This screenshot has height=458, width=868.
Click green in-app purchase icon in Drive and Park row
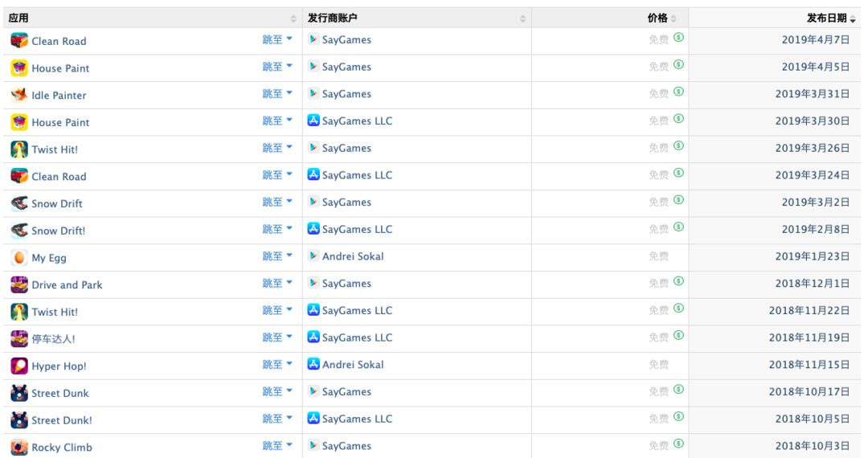pyautogui.click(x=678, y=281)
